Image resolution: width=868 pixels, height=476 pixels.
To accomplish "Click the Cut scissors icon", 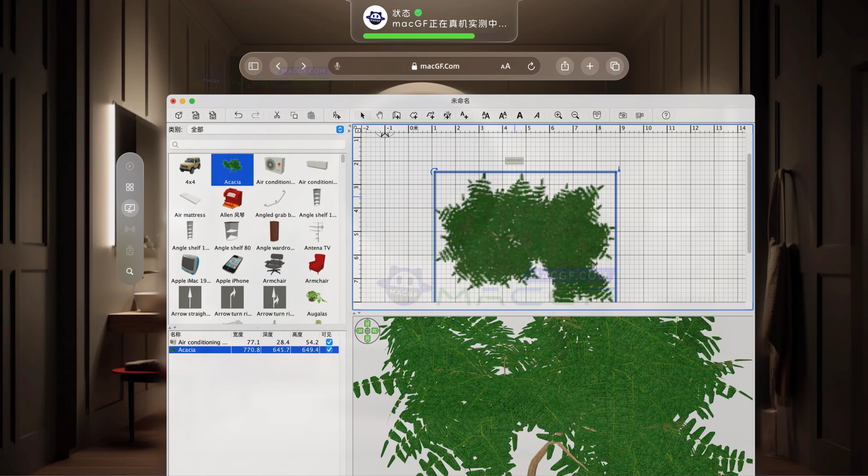I will [277, 115].
